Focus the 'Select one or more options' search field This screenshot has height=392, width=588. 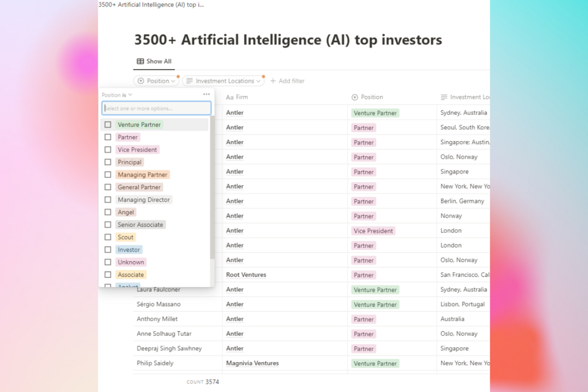click(156, 108)
